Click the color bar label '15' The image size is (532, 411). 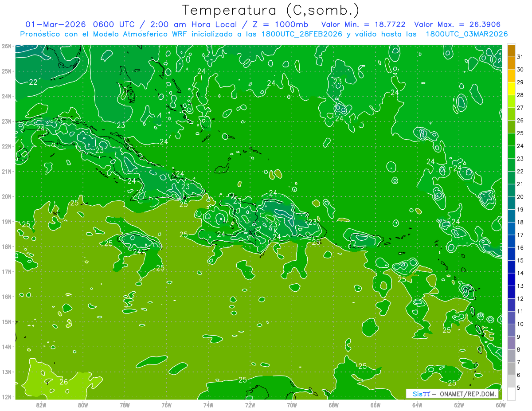(520, 260)
